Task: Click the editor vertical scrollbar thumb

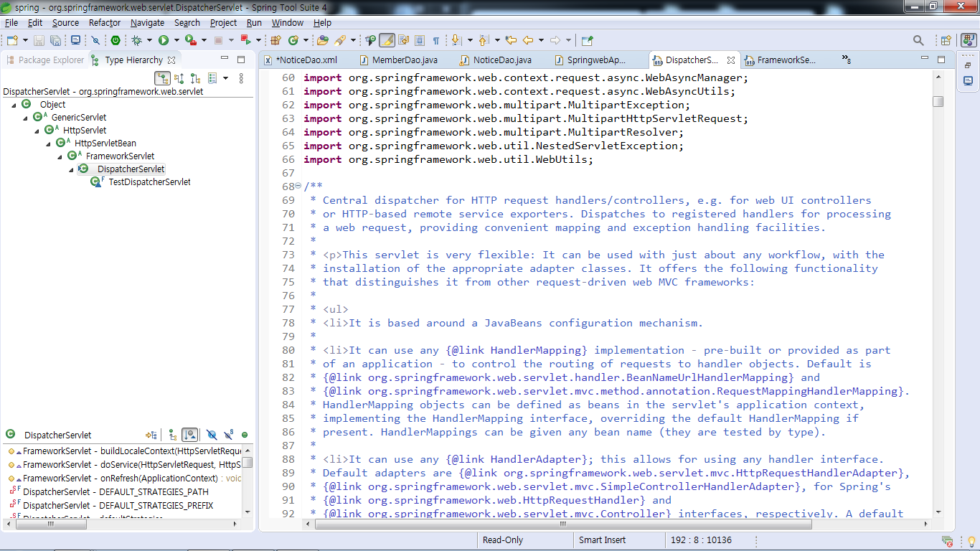Action: [x=938, y=101]
